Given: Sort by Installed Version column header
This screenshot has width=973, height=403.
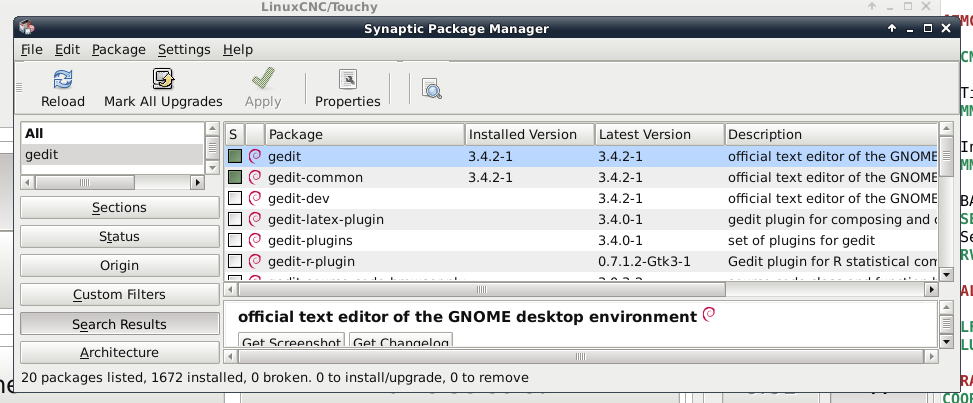Looking at the screenshot, I should coord(530,134).
